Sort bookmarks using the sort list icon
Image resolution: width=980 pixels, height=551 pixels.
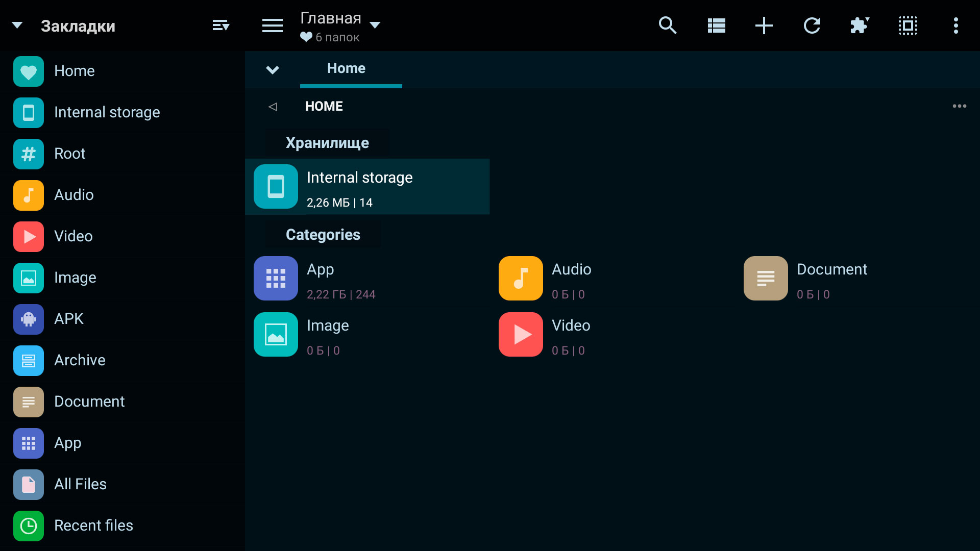[221, 26]
